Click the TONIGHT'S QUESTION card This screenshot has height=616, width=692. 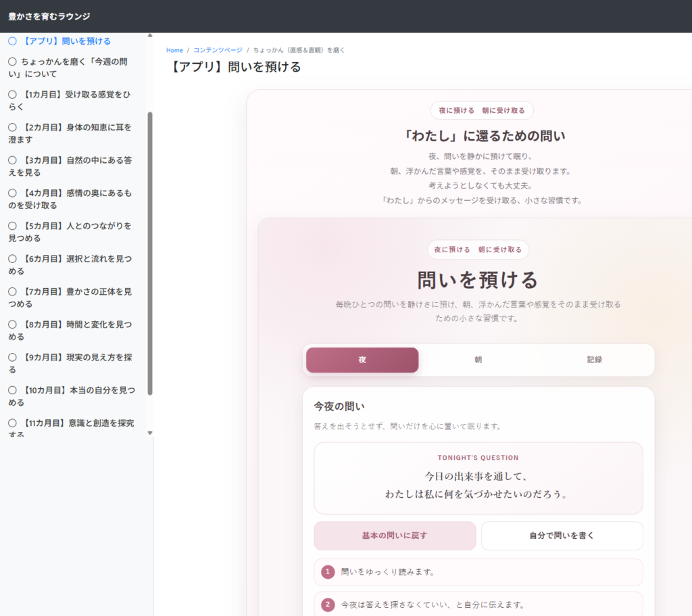[478, 478]
